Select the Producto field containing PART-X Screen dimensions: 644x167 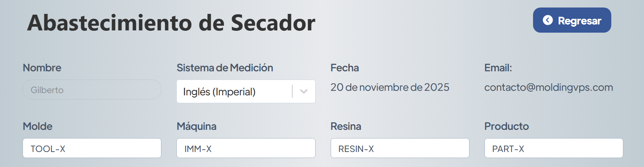(x=553, y=148)
